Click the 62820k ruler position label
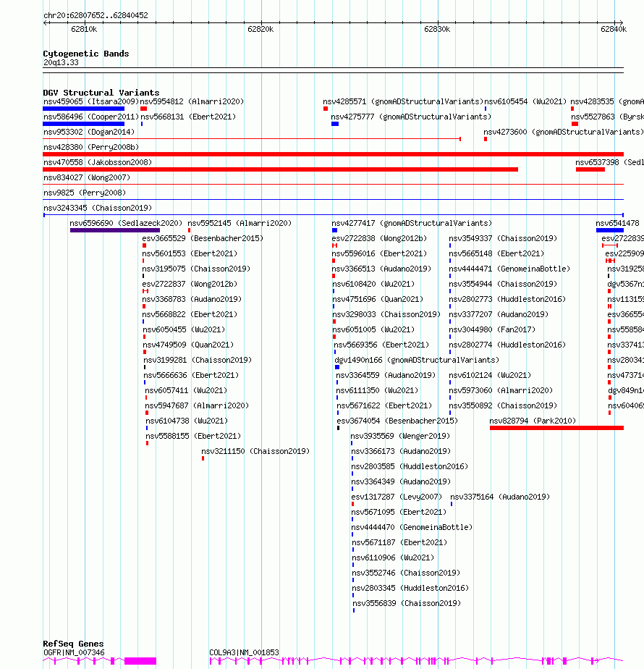This screenshot has height=669, width=644. [260, 29]
